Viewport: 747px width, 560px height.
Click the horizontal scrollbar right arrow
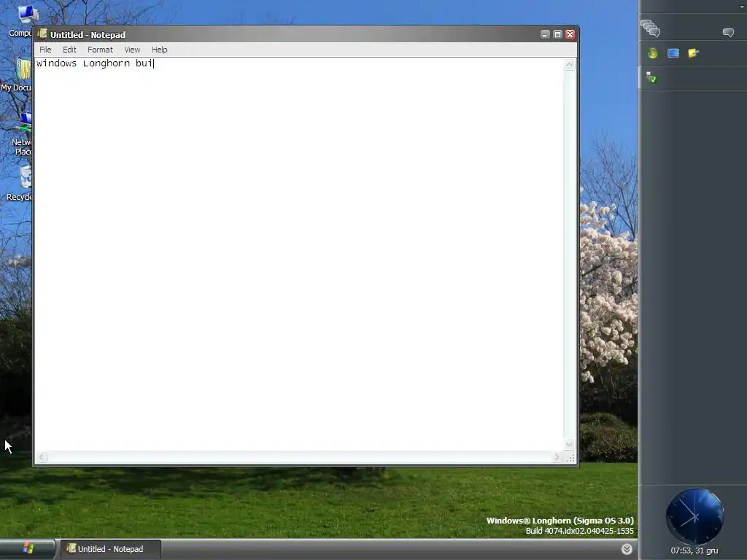coord(557,457)
